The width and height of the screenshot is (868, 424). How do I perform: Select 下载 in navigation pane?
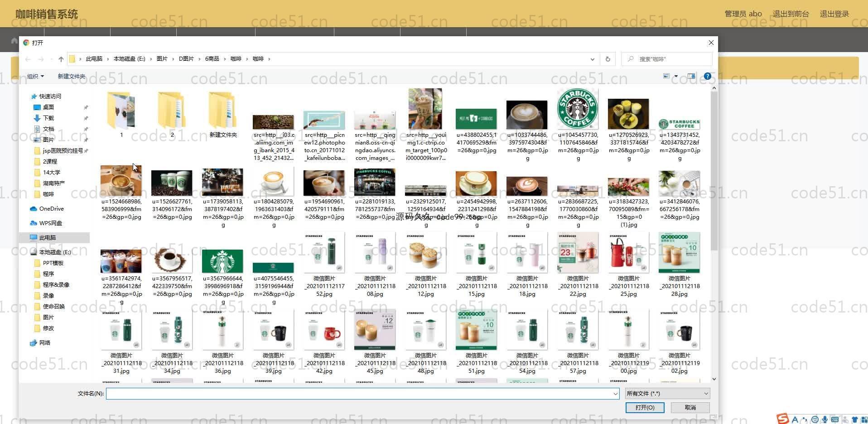point(48,118)
